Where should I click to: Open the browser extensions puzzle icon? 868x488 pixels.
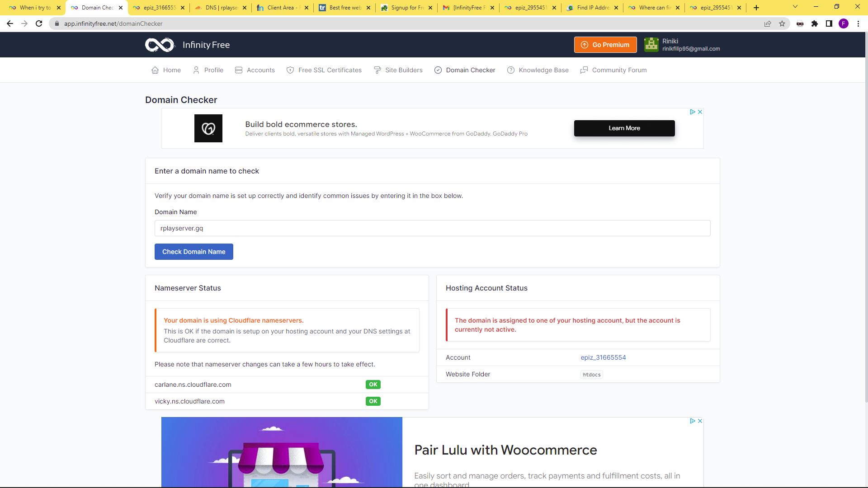(x=815, y=23)
